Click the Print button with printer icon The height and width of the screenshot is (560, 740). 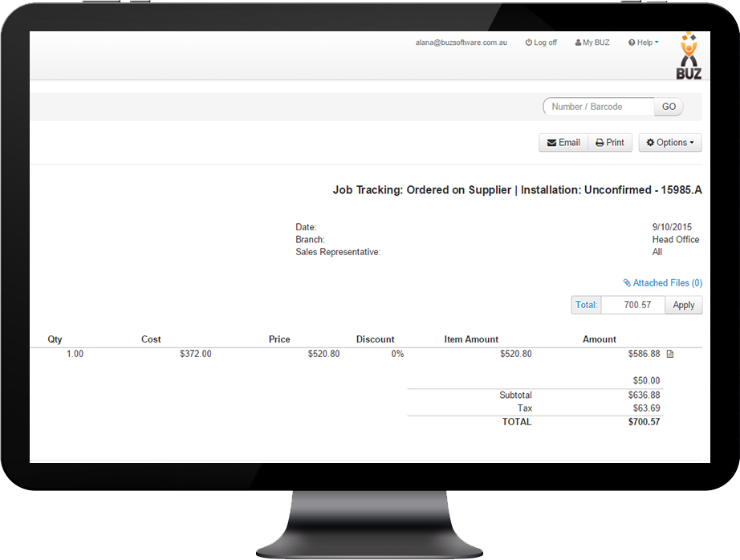pos(610,143)
